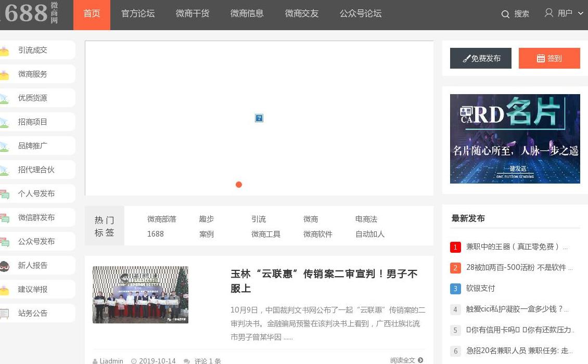
Task: Click the article excerpt starting 10月9日
Action: pos(328,323)
